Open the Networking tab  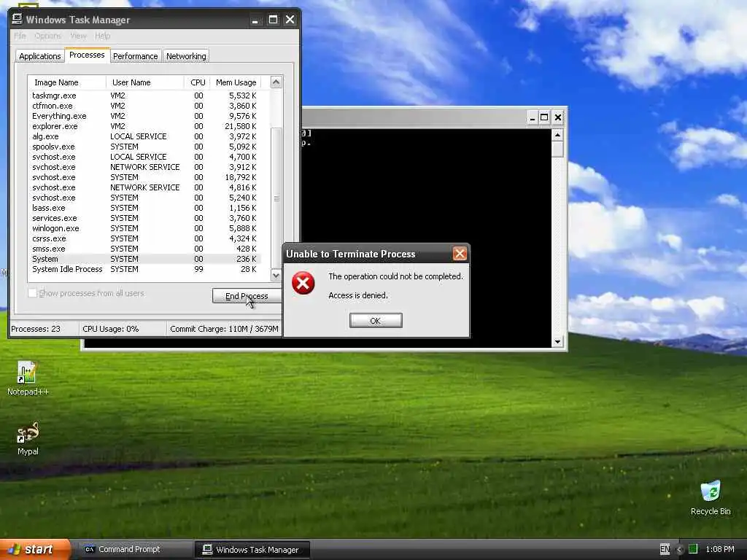[x=186, y=56]
